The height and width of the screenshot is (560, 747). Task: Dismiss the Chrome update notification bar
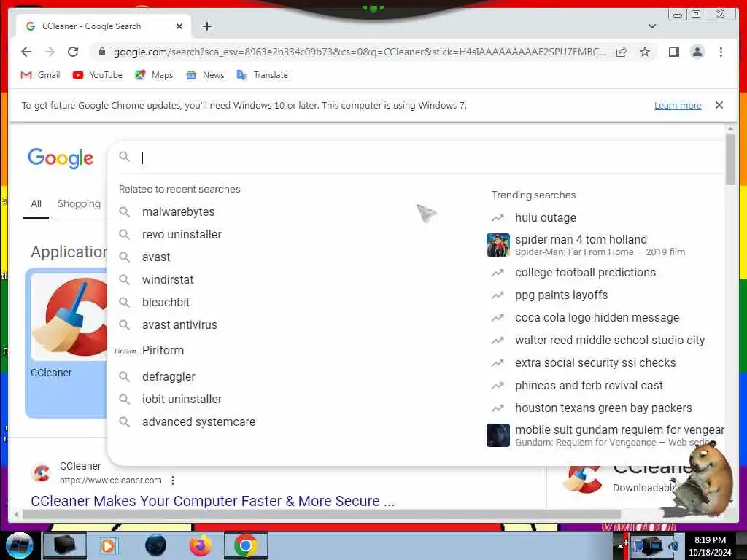coord(719,105)
